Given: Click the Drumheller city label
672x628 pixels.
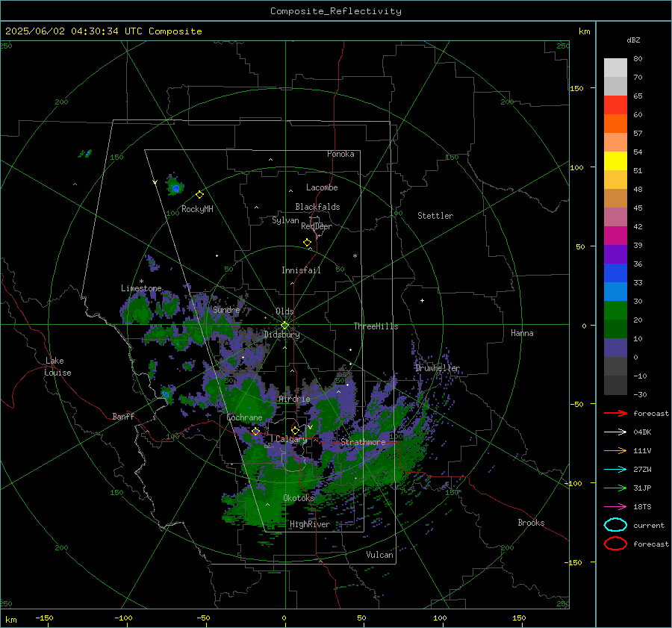Looking at the screenshot, I should (x=438, y=368).
